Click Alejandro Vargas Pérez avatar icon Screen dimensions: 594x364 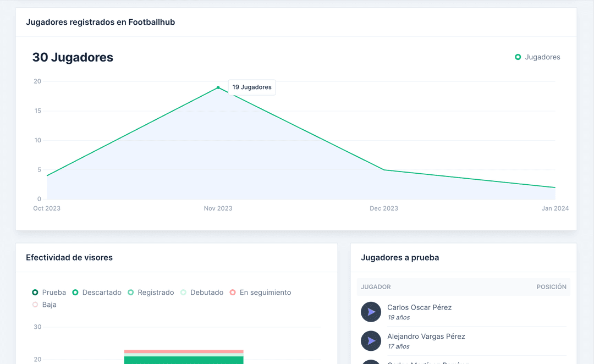click(371, 341)
